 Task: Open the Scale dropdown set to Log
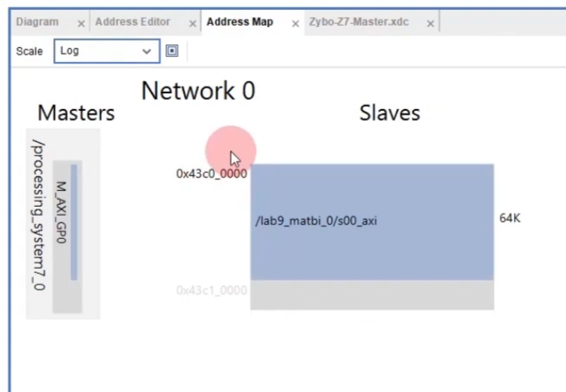(107, 51)
